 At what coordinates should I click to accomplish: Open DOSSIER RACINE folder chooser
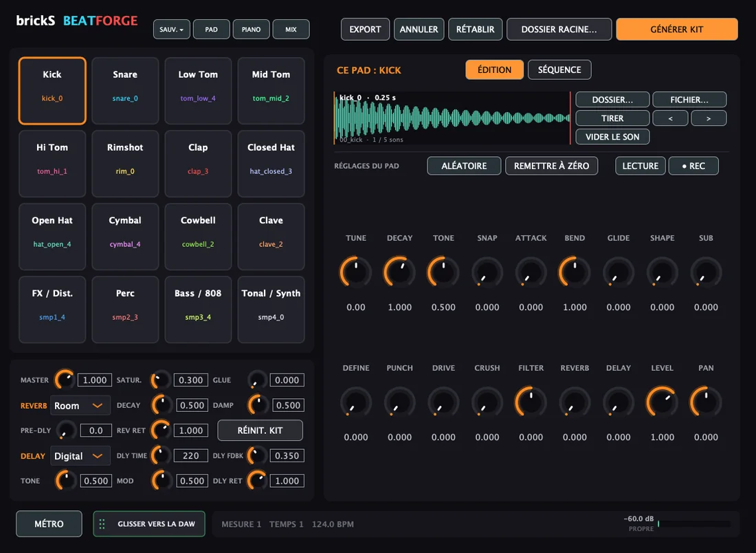559,30
